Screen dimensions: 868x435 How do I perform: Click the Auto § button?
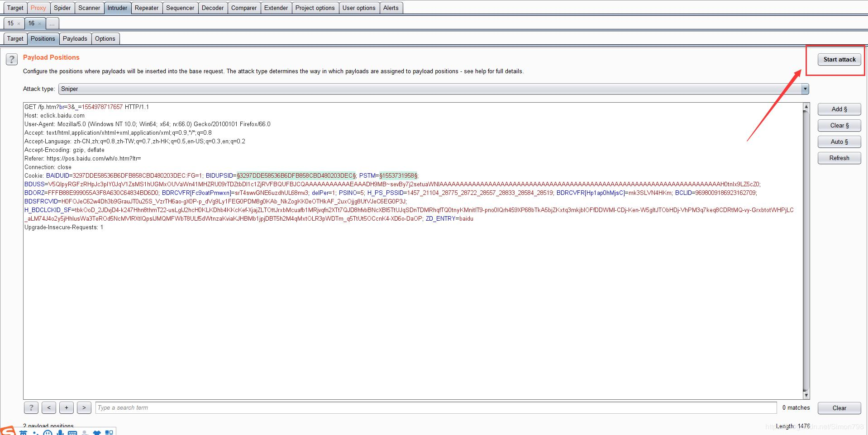[x=839, y=142]
